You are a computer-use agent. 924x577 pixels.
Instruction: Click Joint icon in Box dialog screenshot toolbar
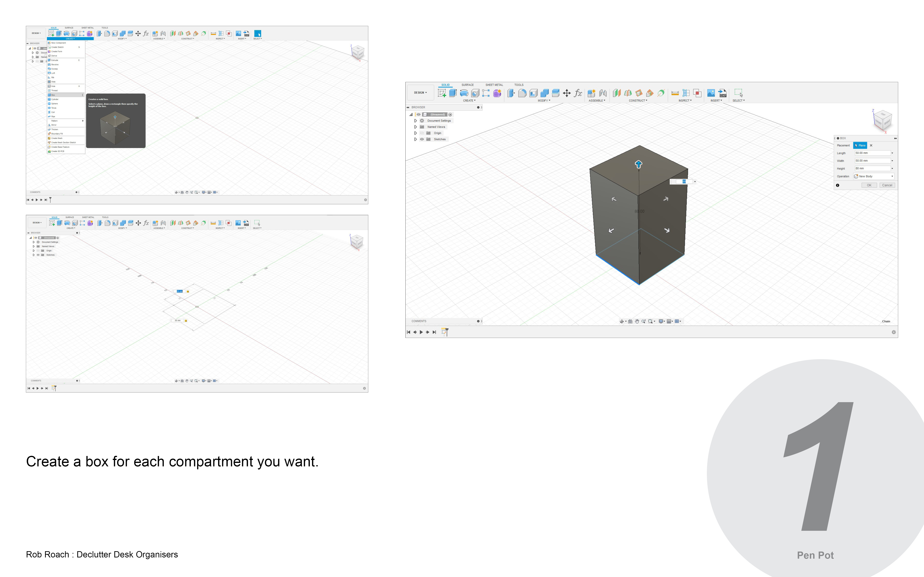[603, 93]
